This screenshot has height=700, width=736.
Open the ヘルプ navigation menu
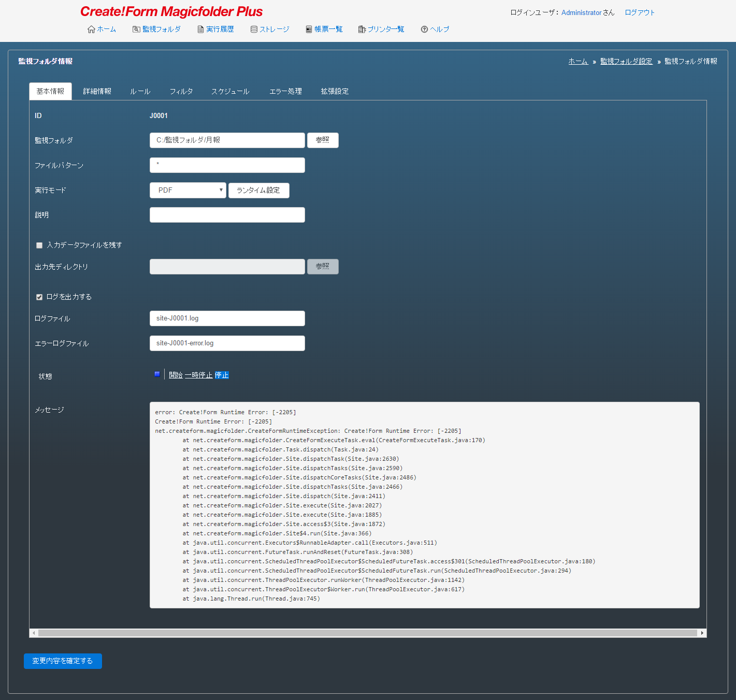(435, 30)
